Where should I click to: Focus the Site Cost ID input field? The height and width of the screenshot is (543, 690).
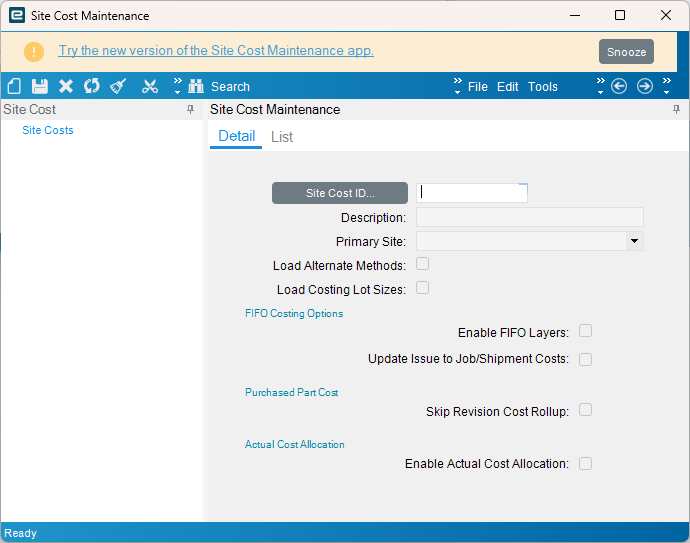point(472,193)
